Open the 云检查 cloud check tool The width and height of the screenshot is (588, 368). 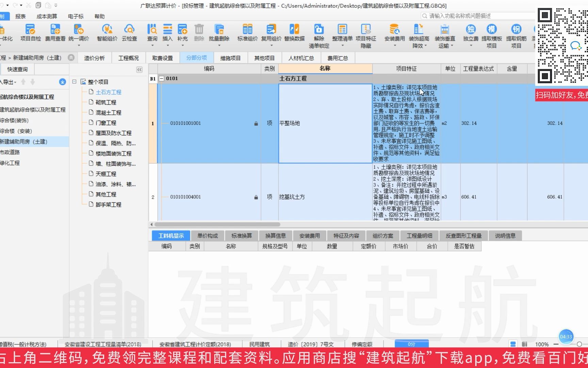click(129, 33)
